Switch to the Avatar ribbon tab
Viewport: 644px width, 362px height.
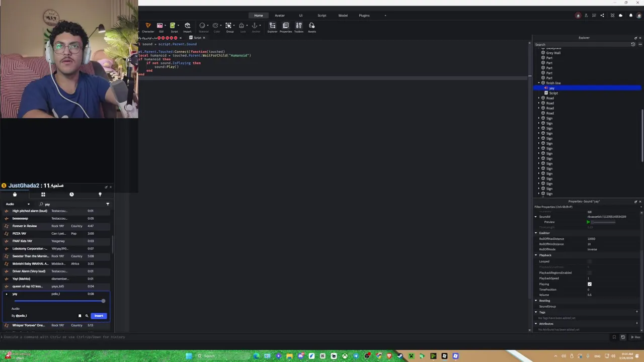pyautogui.click(x=280, y=16)
